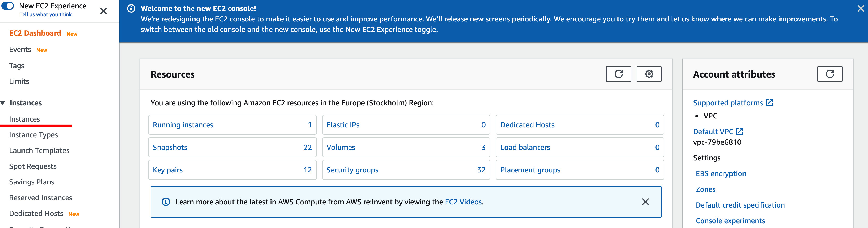Click the Default VPC external link icon

pos(739,131)
